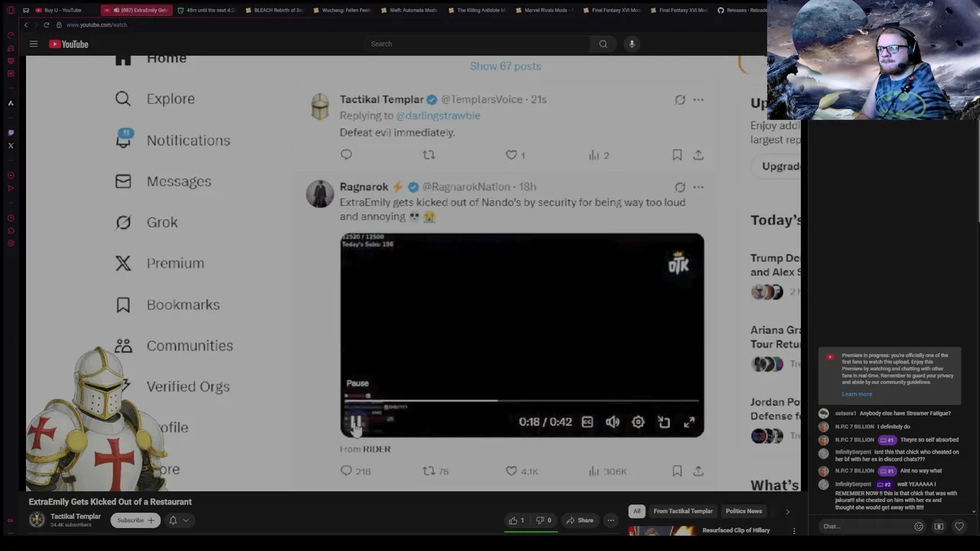
Task: Enter fullscreen on the embedded tweet video
Action: click(689, 422)
